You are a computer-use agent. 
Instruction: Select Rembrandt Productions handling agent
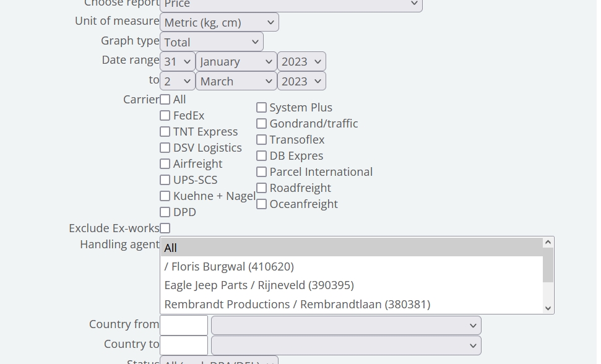tap(297, 305)
